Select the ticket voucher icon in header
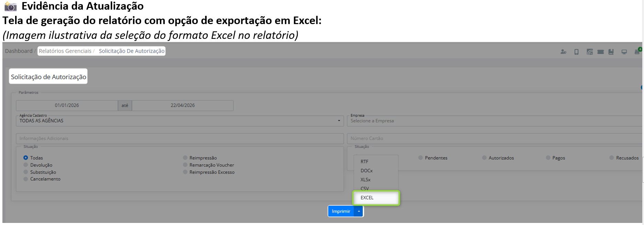This screenshot has height=225, width=644. coord(601,52)
